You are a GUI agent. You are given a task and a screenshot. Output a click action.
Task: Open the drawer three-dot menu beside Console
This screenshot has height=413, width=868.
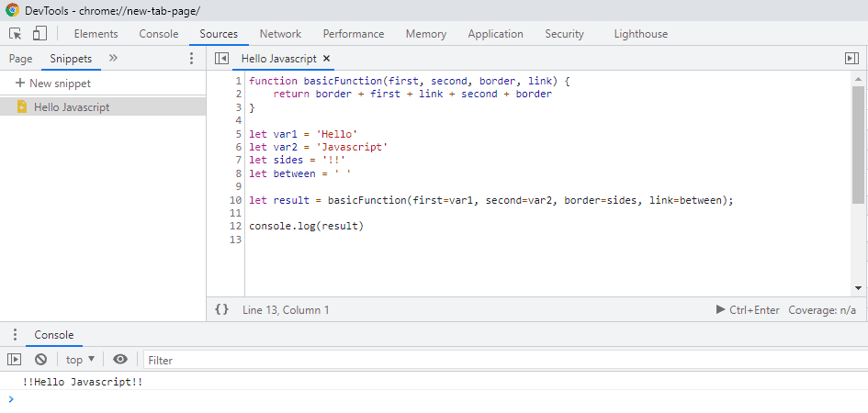[15, 335]
